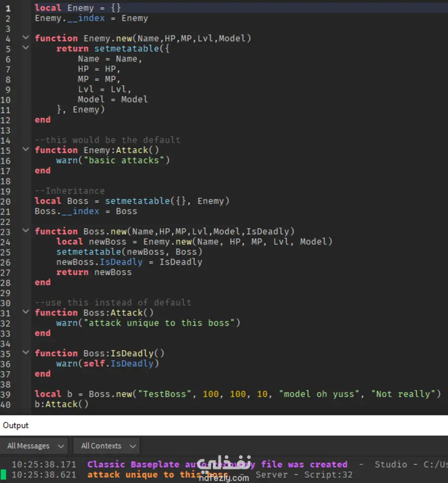This screenshot has width=448, height=483.
Task: Collapse the return setmetatable fold arrow
Action: [x=26, y=48]
